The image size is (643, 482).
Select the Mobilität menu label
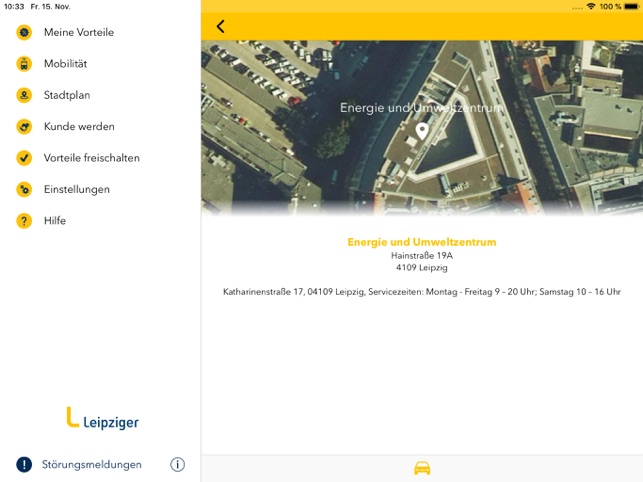[x=66, y=64]
